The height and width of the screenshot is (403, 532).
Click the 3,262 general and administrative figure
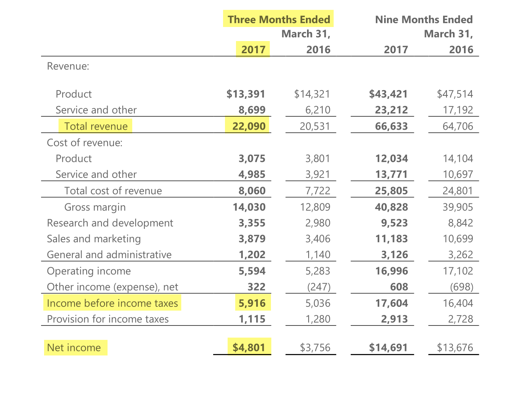[x=461, y=254]
